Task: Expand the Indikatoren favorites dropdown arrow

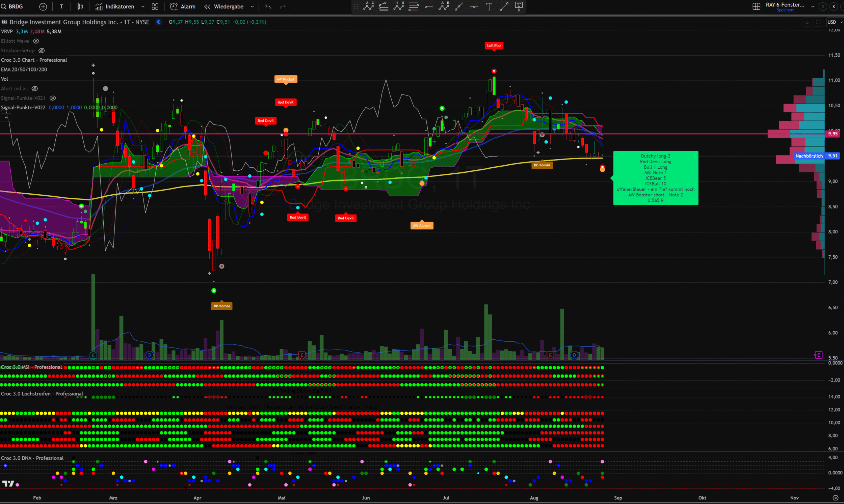Action: [x=143, y=6]
